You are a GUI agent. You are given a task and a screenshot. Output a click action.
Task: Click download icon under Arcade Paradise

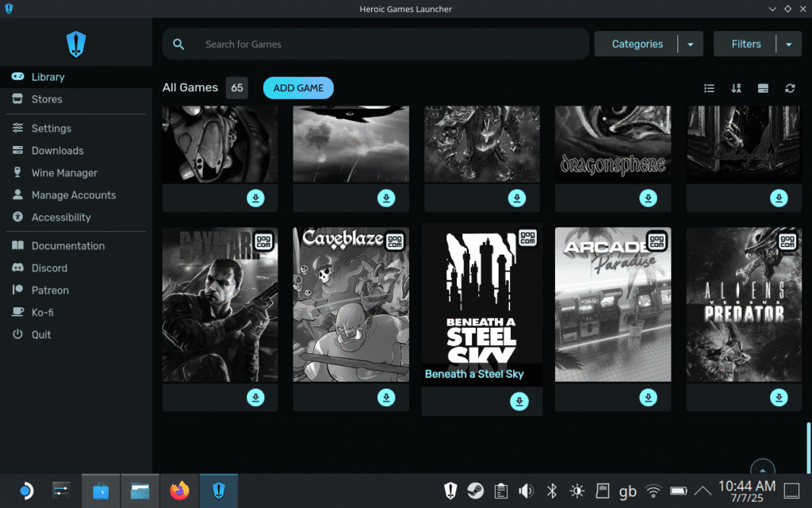click(649, 397)
